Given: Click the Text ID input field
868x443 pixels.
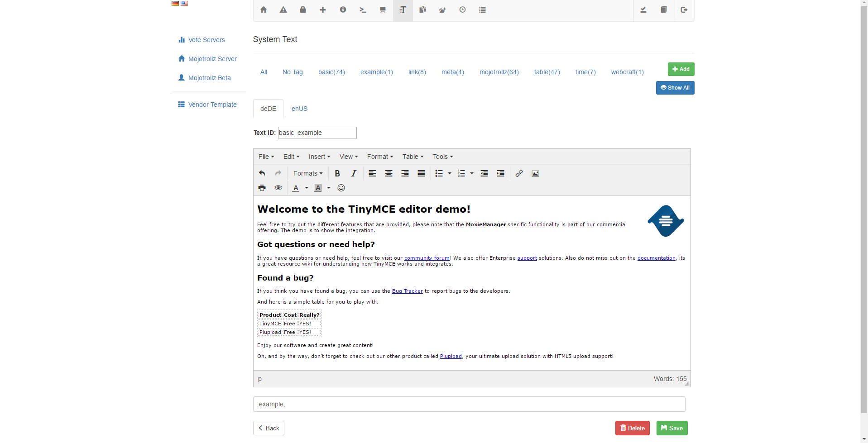Looking at the screenshot, I should tap(317, 133).
